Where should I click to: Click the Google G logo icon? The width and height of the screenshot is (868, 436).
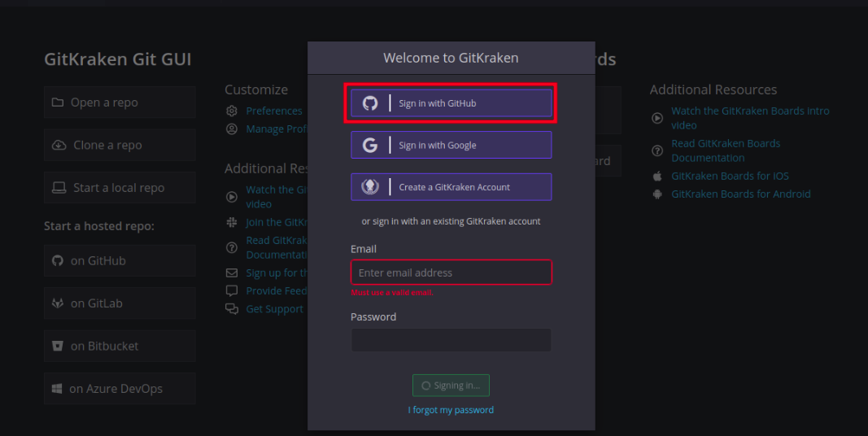[370, 145]
